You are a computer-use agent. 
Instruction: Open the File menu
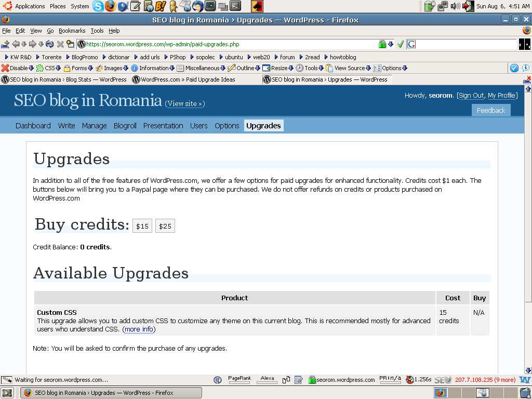tap(6, 31)
